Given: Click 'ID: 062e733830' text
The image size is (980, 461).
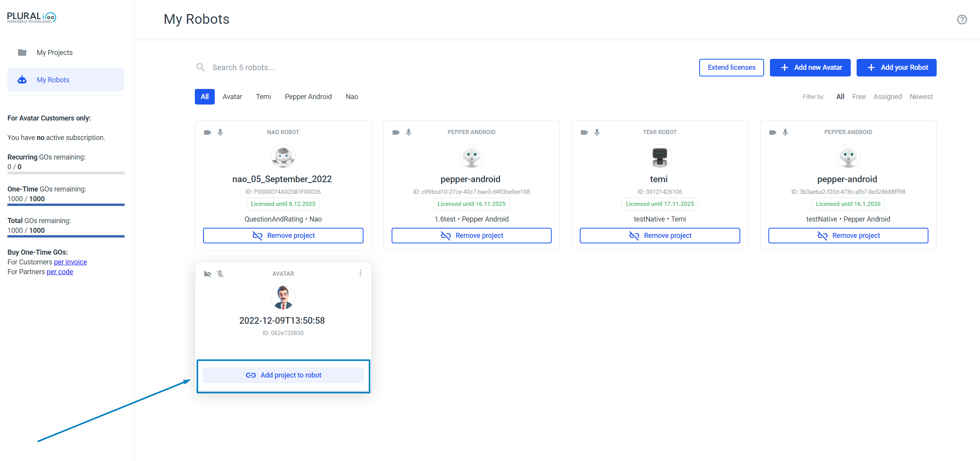Looking at the screenshot, I should click(283, 333).
